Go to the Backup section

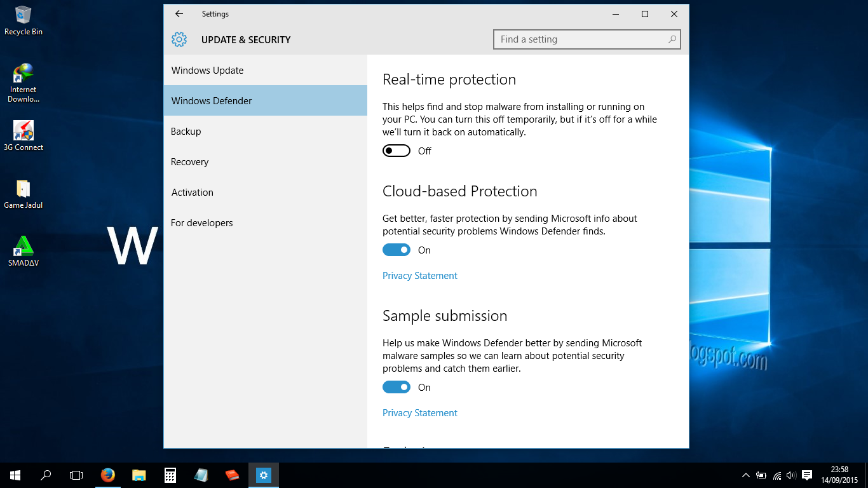tap(186, 132)
